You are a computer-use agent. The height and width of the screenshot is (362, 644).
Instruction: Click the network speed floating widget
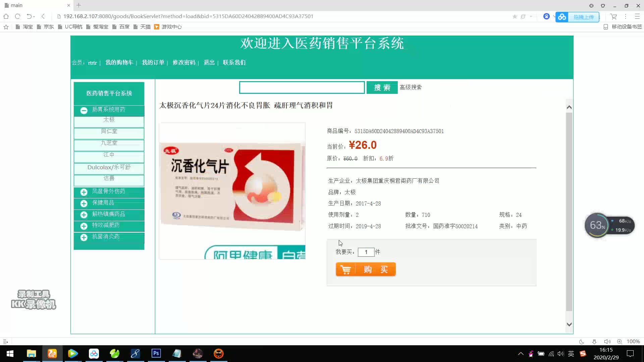[x=609, y=225]
